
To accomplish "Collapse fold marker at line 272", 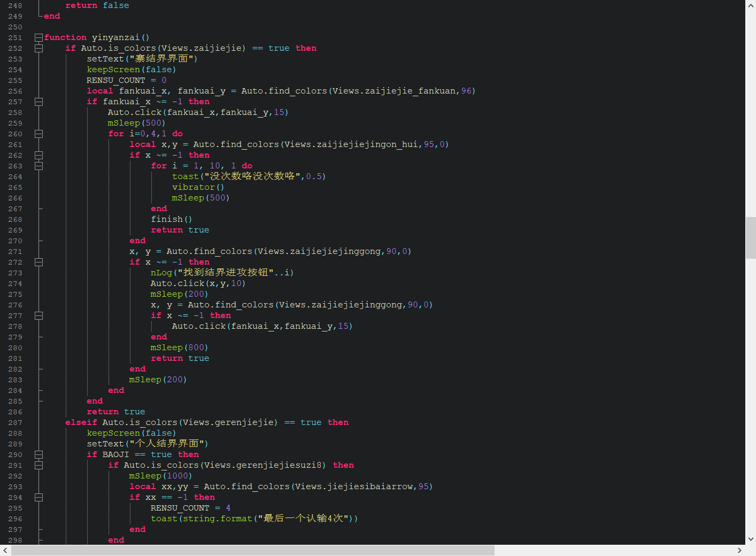I will (38, 262).
